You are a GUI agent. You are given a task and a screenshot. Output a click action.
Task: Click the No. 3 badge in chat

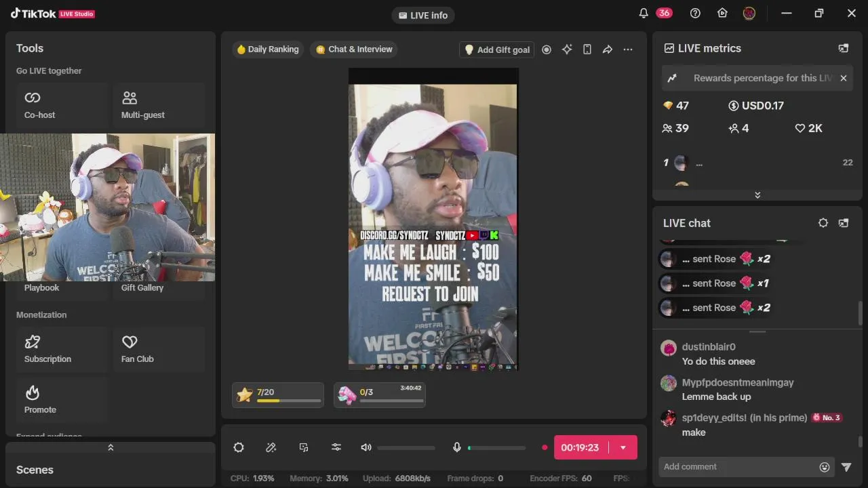point(827,418)
